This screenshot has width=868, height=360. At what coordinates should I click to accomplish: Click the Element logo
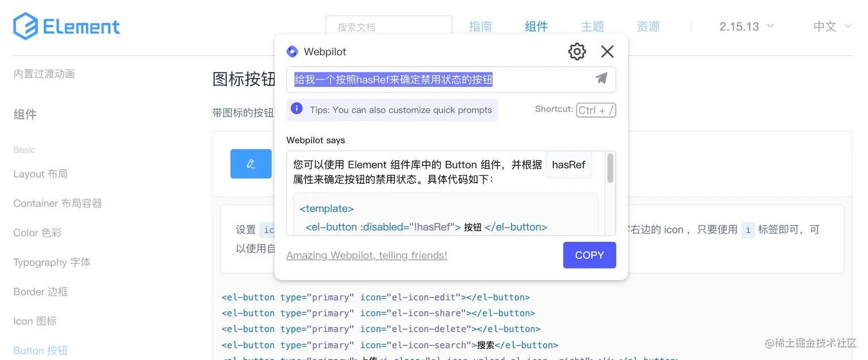(67, 26)
